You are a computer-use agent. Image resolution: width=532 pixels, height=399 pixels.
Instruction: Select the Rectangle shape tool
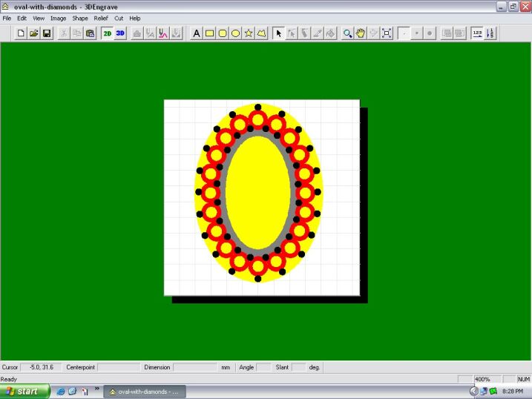(209, 33)
